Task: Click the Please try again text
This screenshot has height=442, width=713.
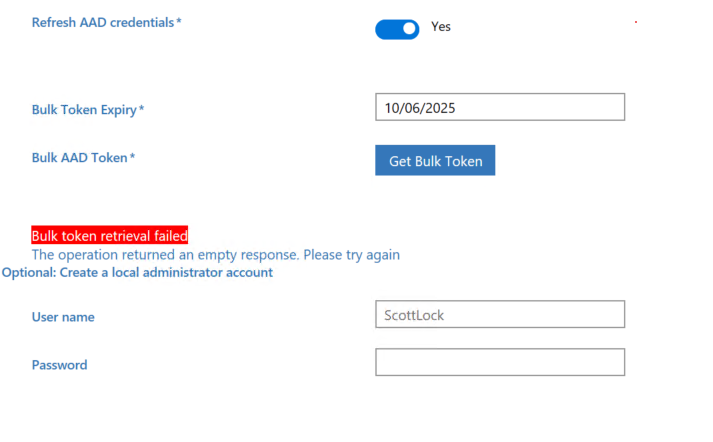Action: (351, 255)
